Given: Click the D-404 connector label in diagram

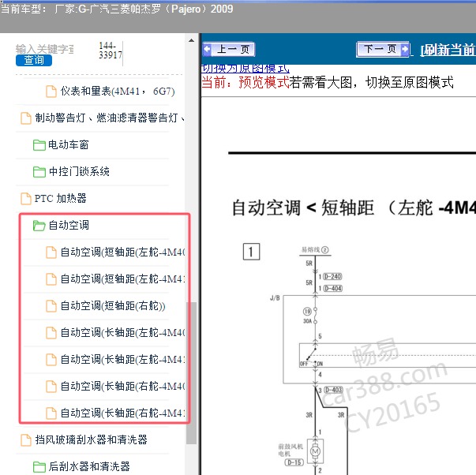Looking at the screenshot, I should pyautogui.click(x=332, y=288).
